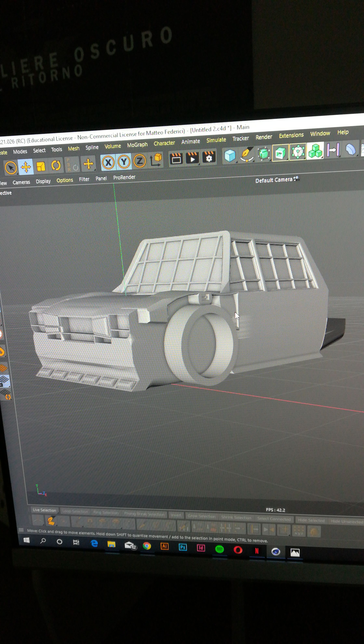Click the Hide Selected button

click(x=311, y=520)
